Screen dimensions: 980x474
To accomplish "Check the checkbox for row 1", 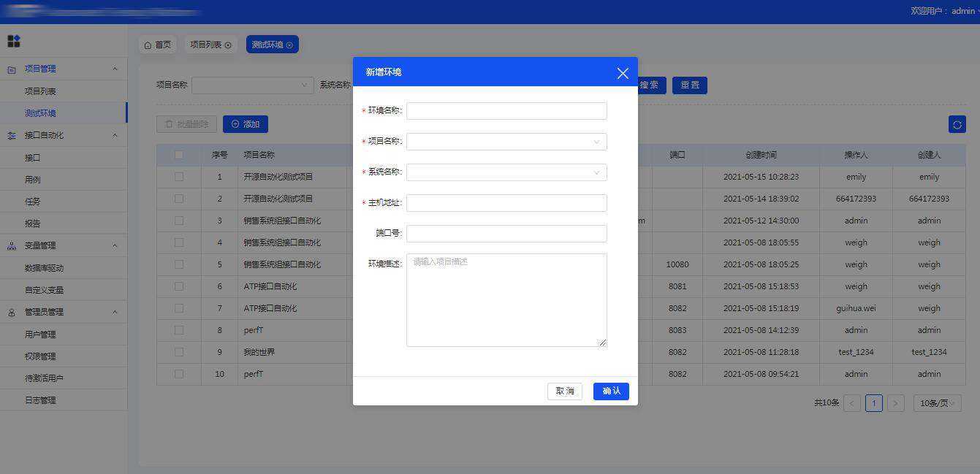I will [x=179, y=177].
